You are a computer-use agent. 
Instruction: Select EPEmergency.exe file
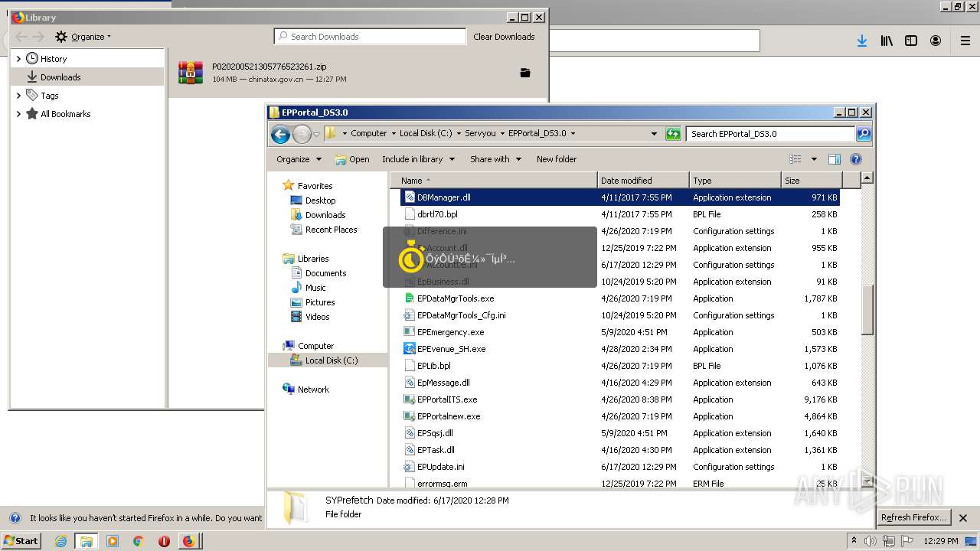pyautogui.click(x=620, y=332)
